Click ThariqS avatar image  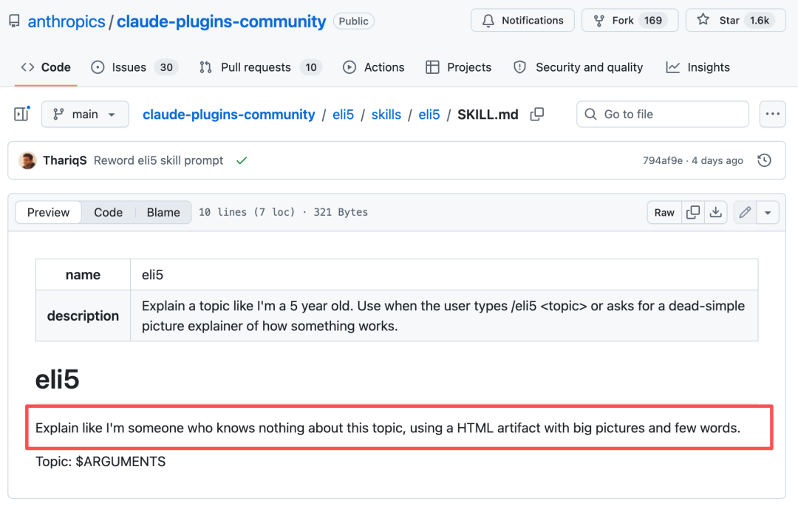pos(27,160)
